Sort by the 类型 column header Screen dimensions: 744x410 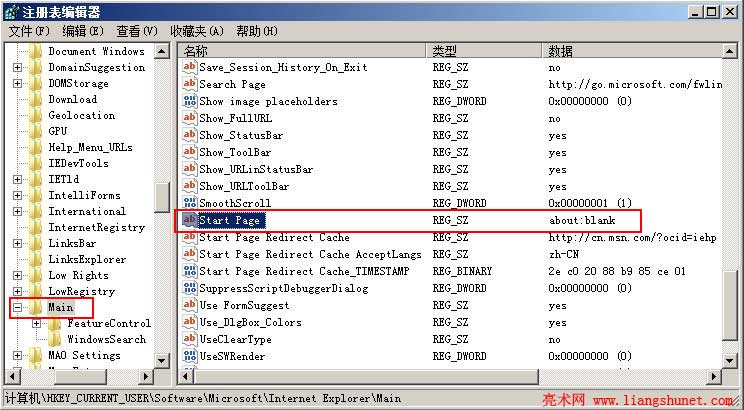tap(484, 51)
